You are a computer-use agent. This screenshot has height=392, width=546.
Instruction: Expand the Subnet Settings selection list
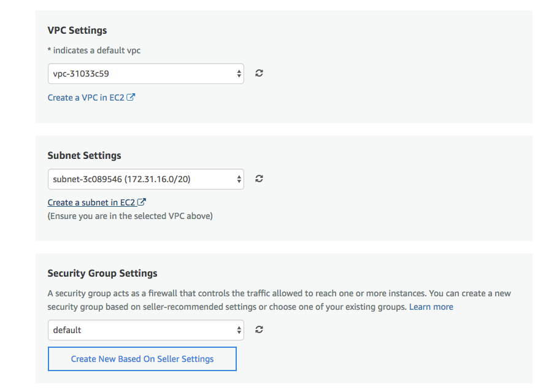(x=145, y=179)
